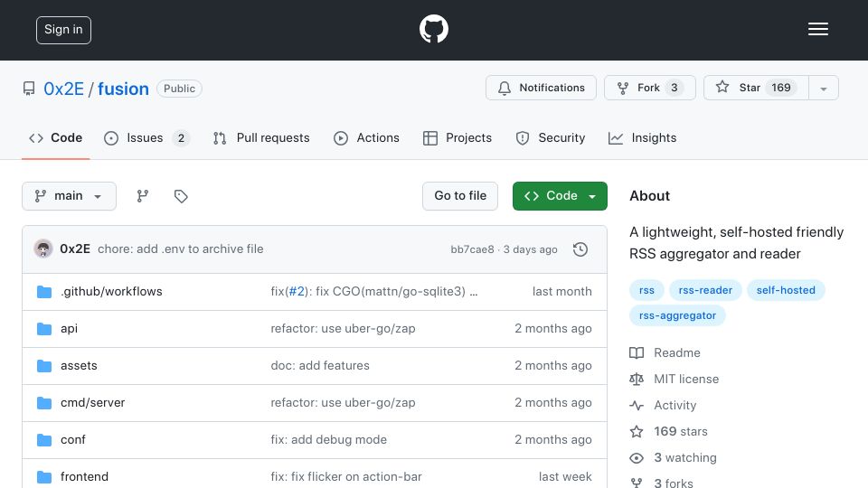The width and height of the screenshot is (868, 488).
Task: Click the Sign in button
Action: (63, 30)
